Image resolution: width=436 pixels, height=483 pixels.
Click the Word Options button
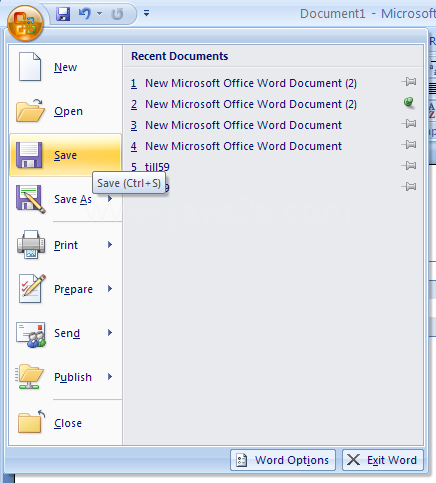pos(283,460)
